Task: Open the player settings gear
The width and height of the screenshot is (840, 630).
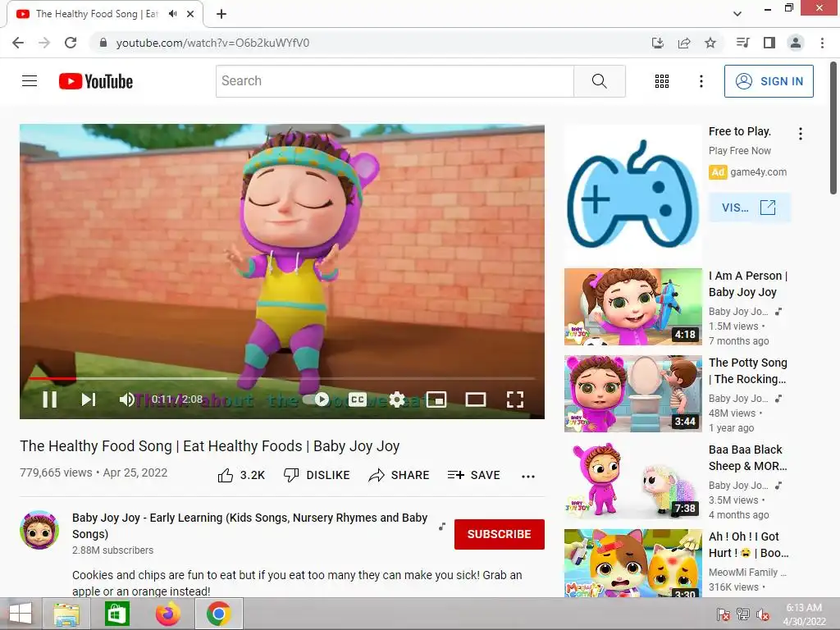Action: tap(397, 399)
